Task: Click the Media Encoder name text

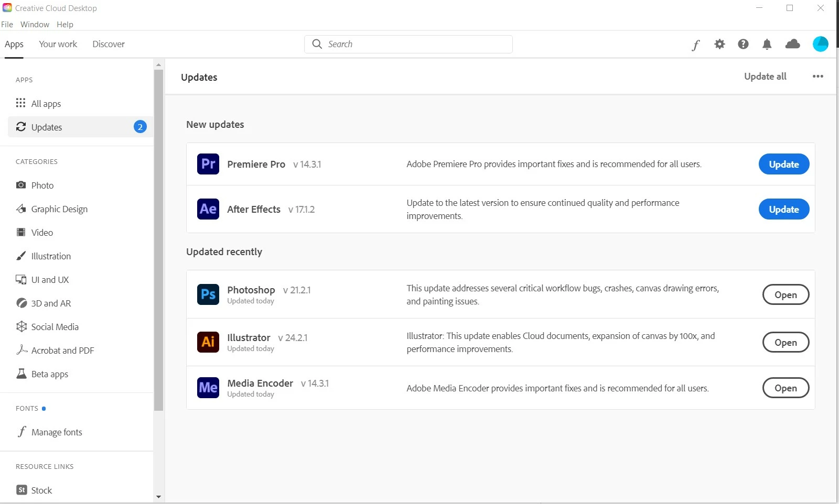Action: 260,383
